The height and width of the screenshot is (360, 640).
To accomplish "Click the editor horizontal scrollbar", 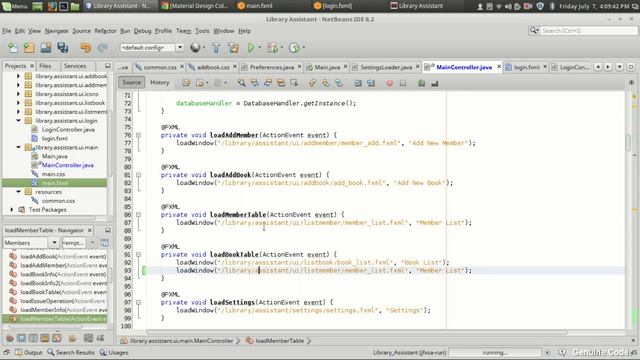I will (357, 332).
